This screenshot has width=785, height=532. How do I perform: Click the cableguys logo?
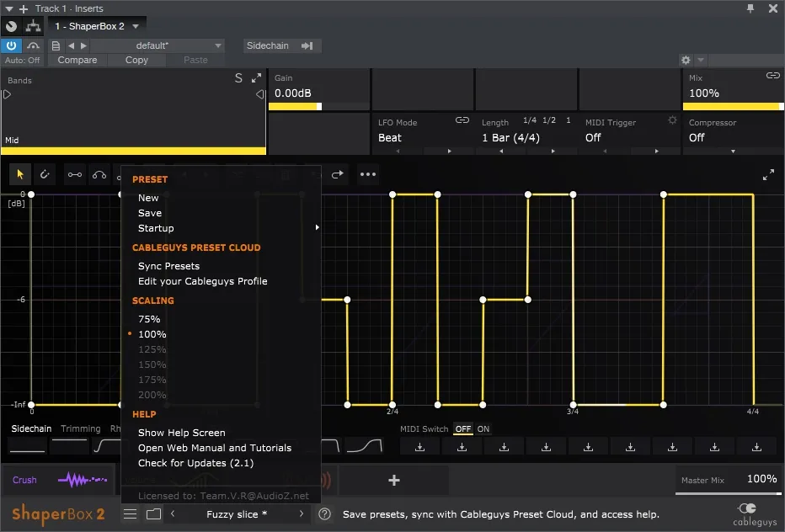point(755,514)
